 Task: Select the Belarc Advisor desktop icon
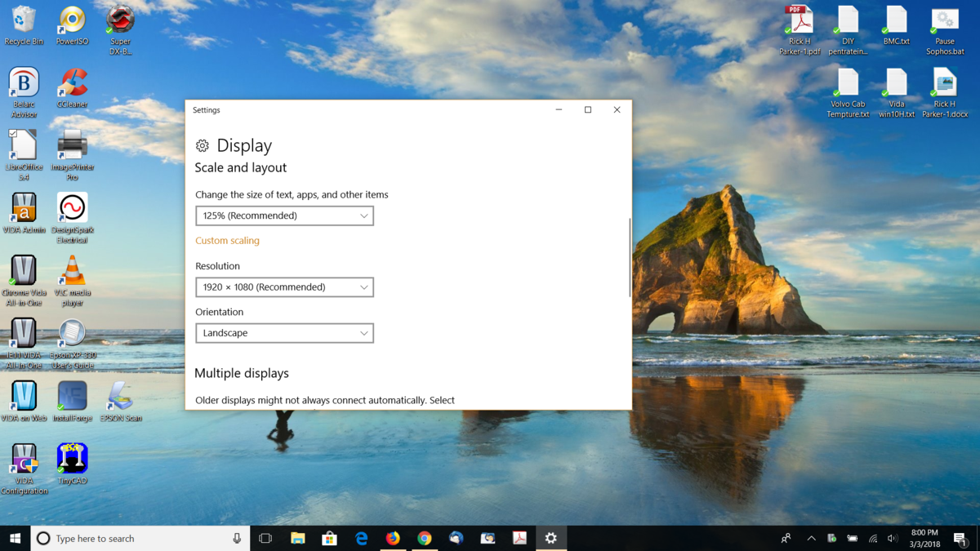[x=24, y=83]
